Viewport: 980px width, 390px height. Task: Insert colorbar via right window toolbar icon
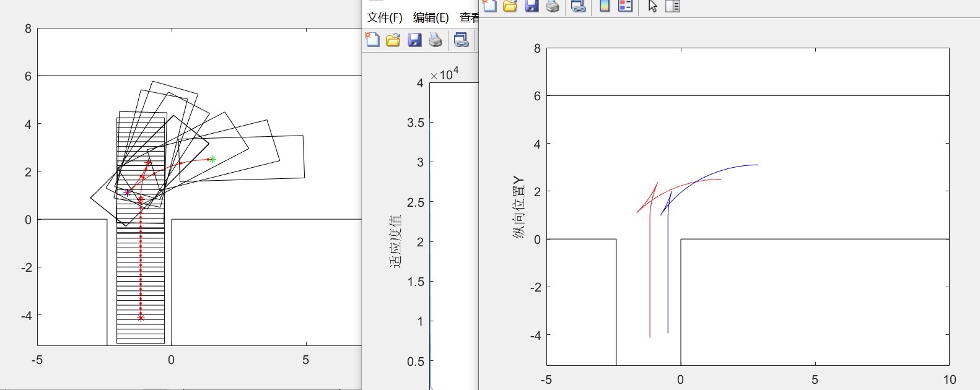coord(605,6)
